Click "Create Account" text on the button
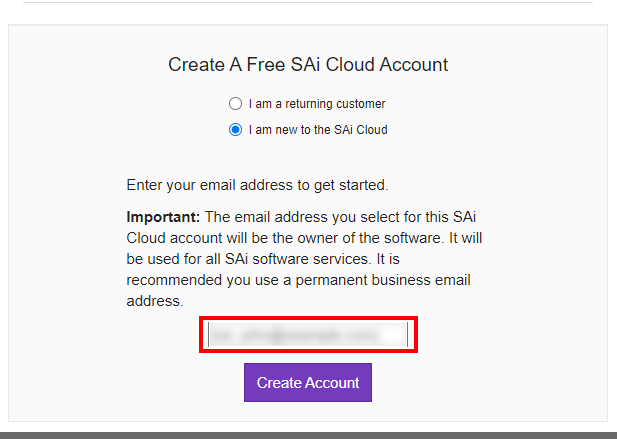Viewport: 617px width, 439px height. tap(308, 383)
